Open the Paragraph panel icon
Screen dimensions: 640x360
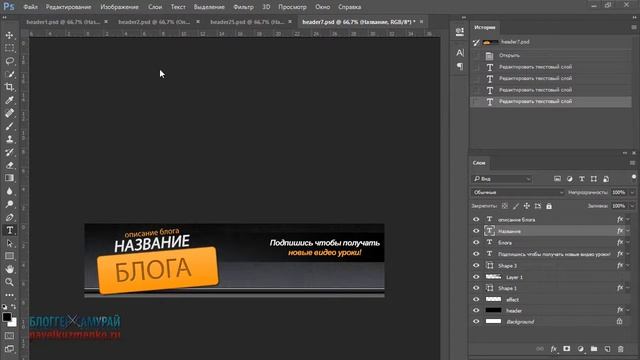pos(460,67)
